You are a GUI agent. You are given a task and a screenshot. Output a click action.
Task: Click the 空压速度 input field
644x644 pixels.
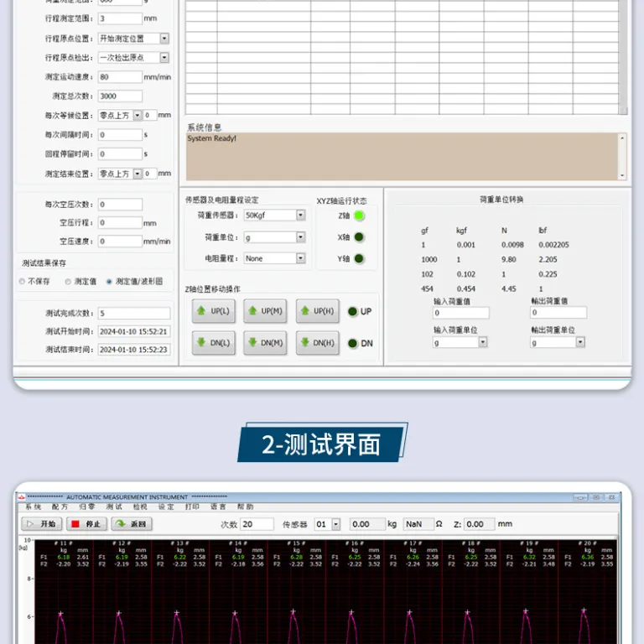tap(120, 241)
